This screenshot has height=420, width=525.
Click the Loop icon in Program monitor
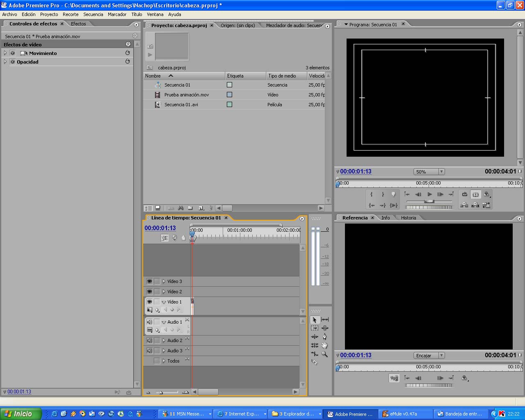464,194
